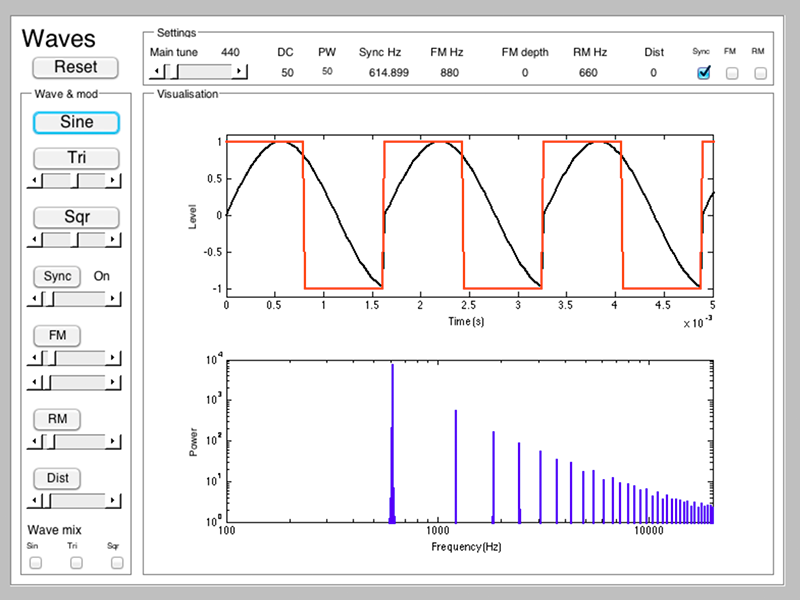Toggle the Sync button in Wave & mod
800x600 pixels.
(57, 276)
